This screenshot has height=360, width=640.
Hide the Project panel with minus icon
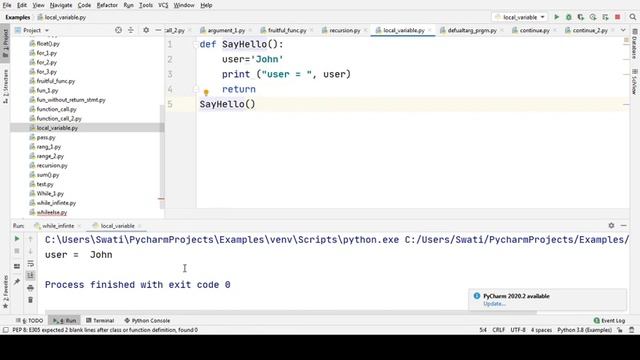[x=158, y=30]
